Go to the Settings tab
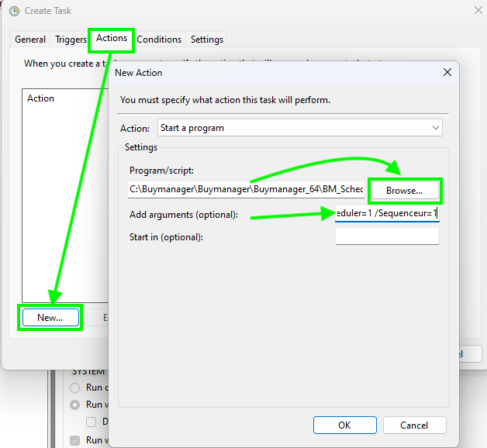 pyautogui.click(x=207, y=40)
